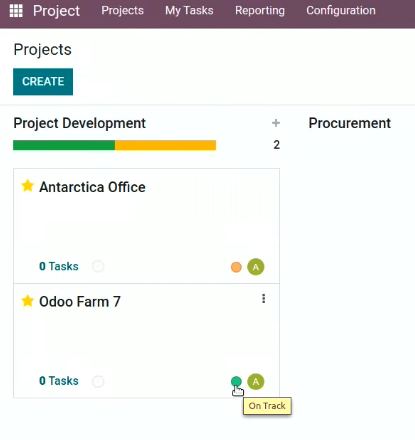Click the clock activity icon on Antarctica Office
Screen dimensions: 415x440
(x=98, y=266)
